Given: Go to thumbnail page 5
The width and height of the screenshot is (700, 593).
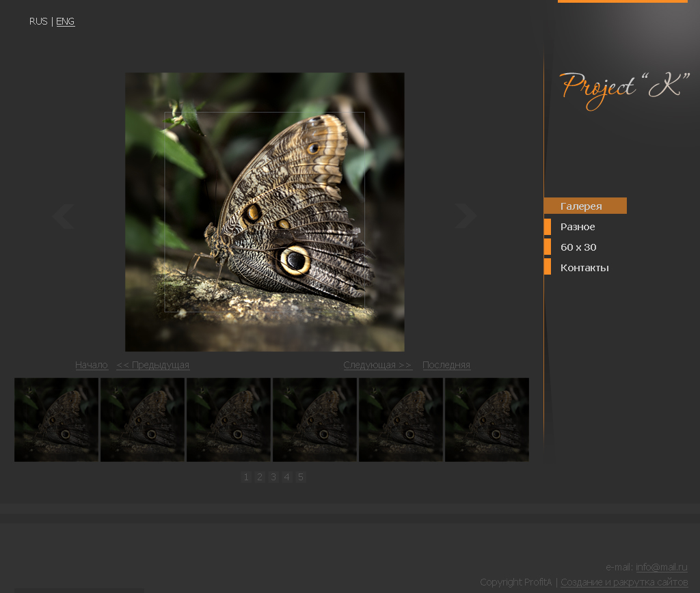Looking at the screenshot, I should pos(301,477).
